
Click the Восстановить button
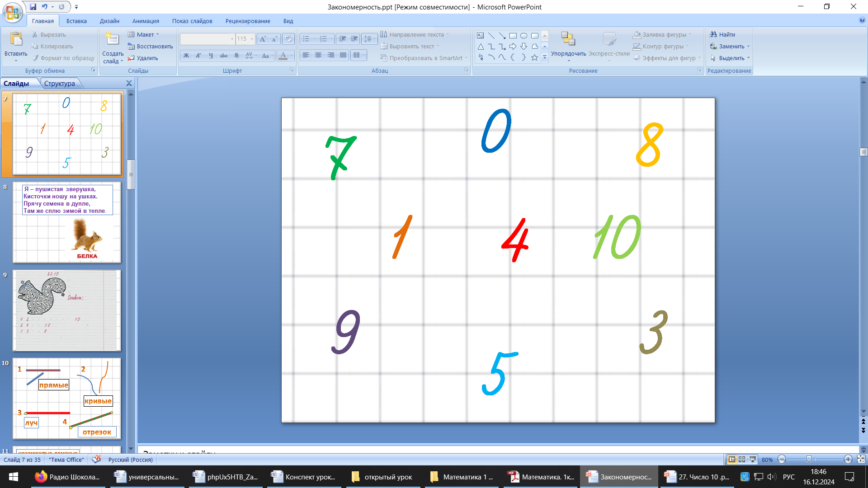[150, 46]
